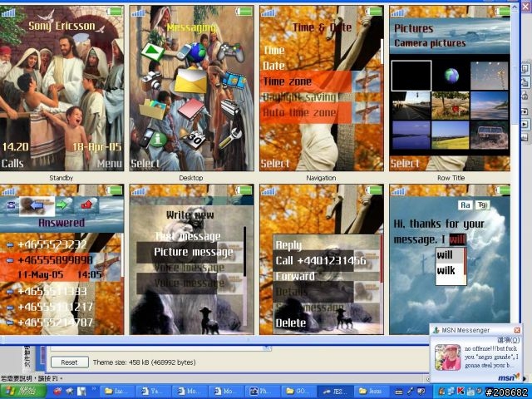Click the green arrow icon in call list preview
This screenshot has width=532, height=399.
62,205
